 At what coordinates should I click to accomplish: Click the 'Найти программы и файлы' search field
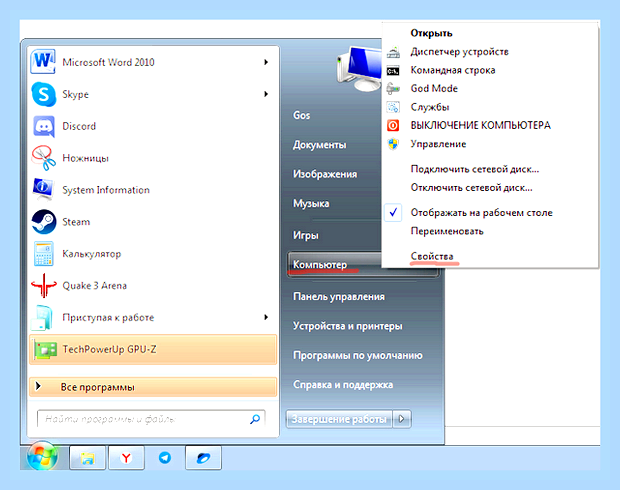tap(151, 419)
